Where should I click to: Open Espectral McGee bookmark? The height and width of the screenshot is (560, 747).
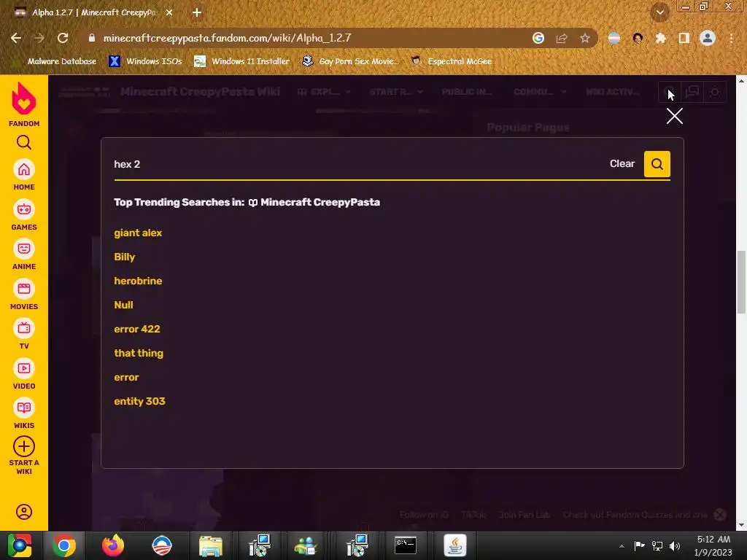coord(451,61)
